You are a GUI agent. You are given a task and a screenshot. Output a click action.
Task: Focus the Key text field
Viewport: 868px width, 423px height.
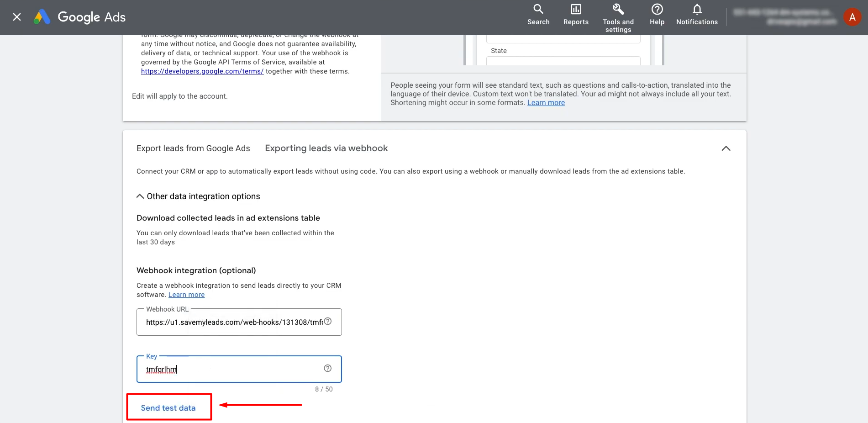233,369
